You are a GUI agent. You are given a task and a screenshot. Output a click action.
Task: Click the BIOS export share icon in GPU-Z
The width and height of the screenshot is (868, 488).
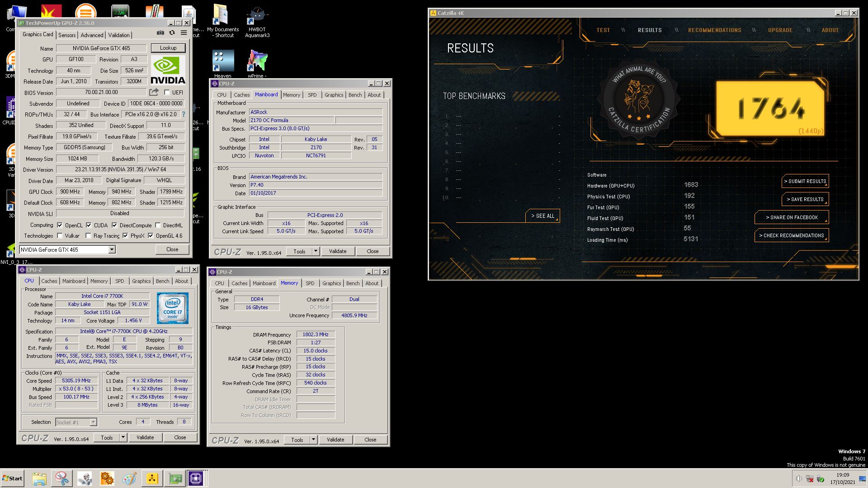tap(154, 92)
